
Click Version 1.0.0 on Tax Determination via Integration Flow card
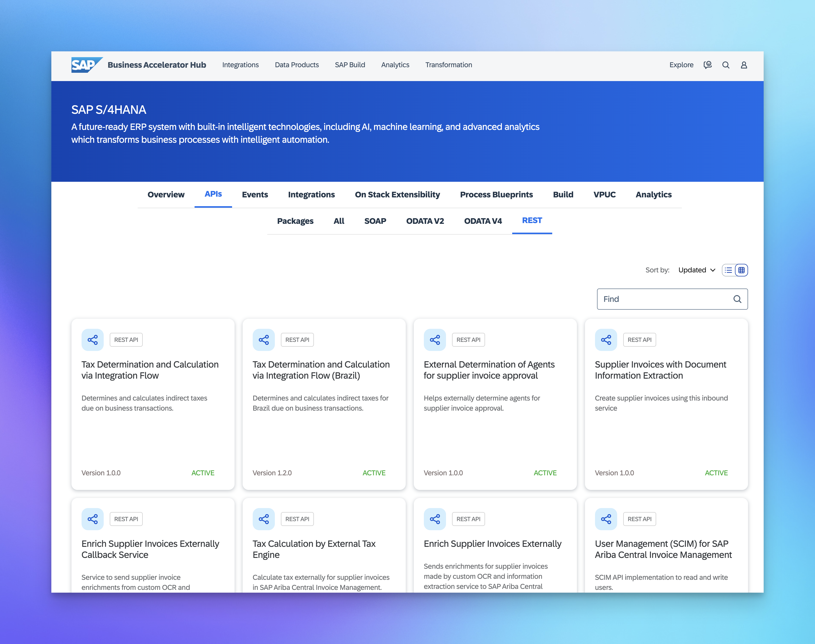[101, 473]
